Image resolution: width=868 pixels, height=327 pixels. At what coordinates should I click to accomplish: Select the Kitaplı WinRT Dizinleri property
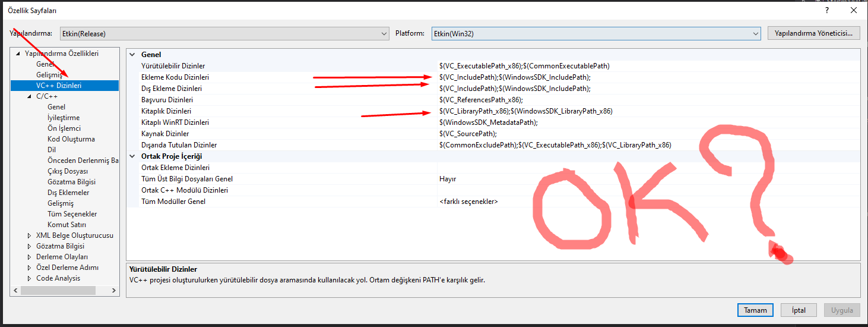click(175, 122)
